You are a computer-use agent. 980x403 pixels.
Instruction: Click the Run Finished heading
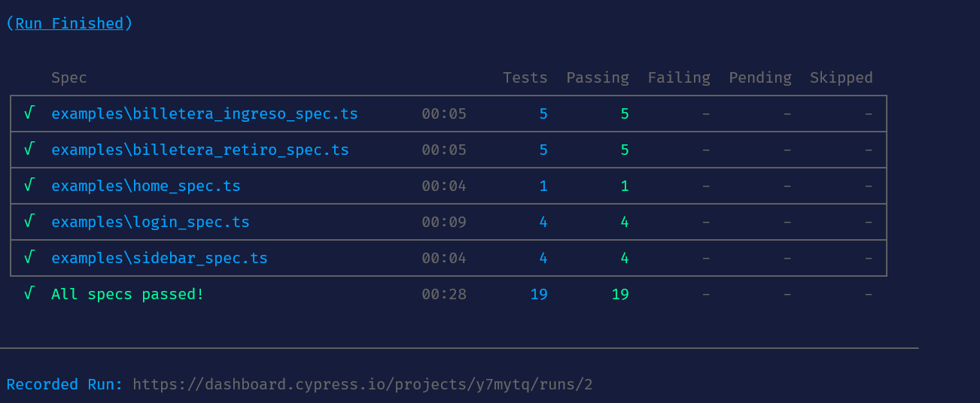69,23
